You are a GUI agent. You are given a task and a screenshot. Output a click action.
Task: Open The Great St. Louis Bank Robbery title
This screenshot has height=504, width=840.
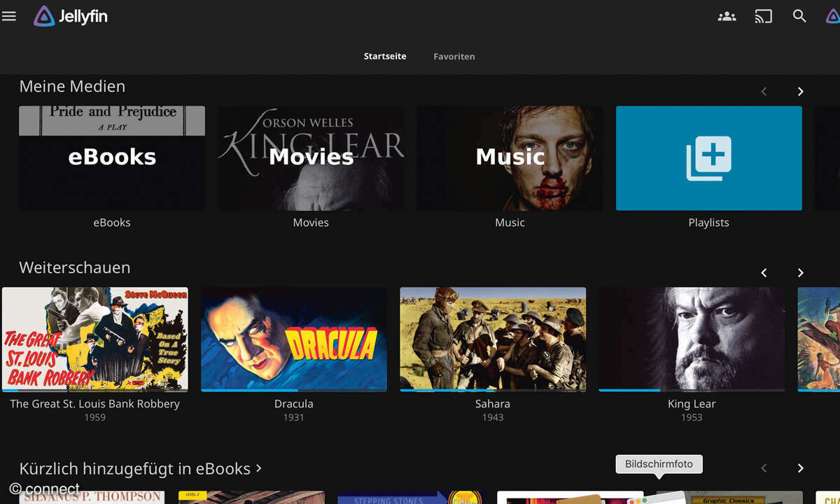(x=94, y=404)
